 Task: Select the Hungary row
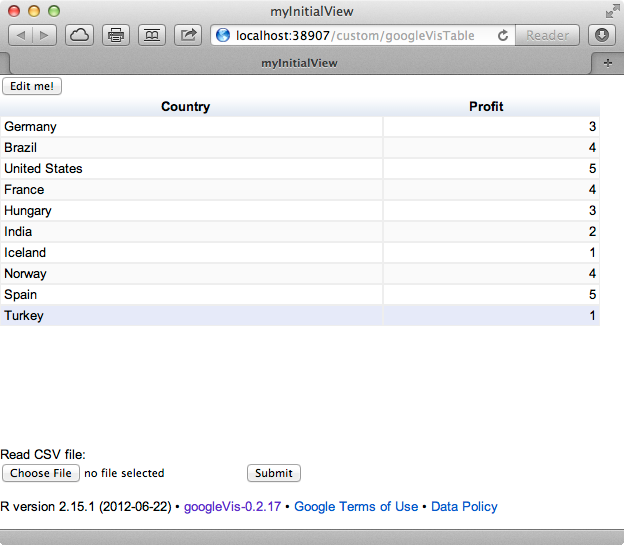pyautogui.click(x=300, y=211)
